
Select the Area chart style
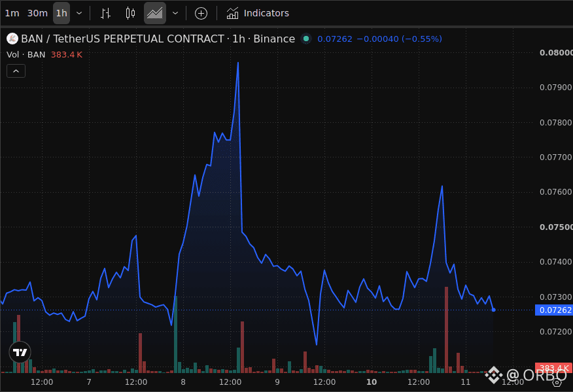155,14
